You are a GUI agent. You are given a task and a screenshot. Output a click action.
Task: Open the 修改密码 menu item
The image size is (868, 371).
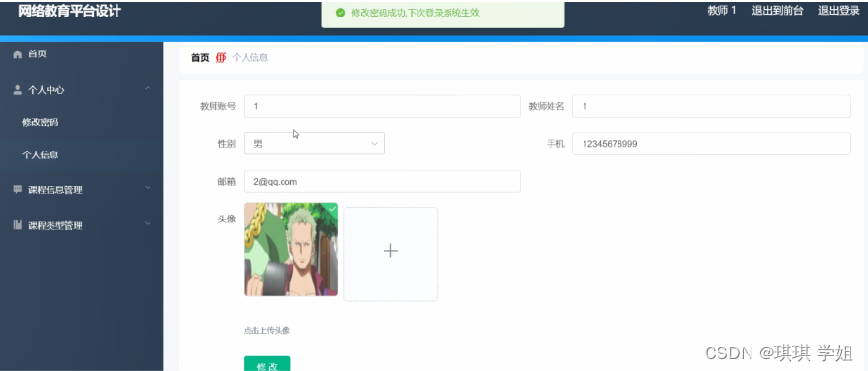tap(82, 123)
